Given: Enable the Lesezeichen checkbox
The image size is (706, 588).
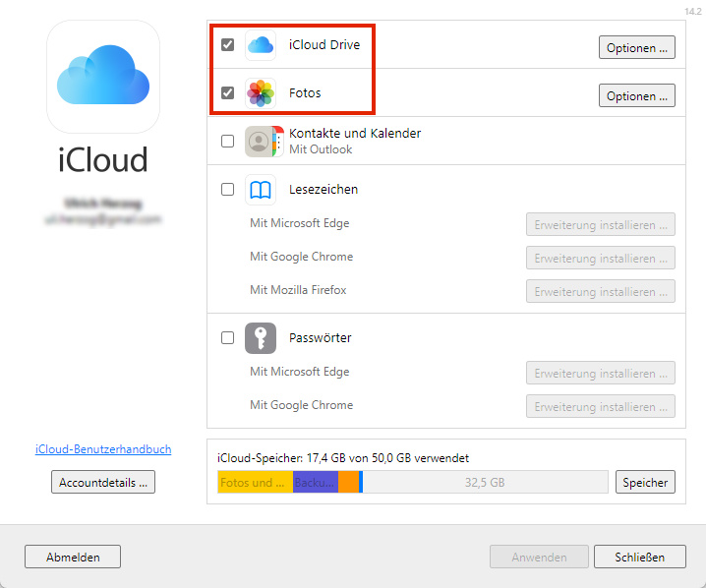Looking at the screenshot, I should 227,190.
